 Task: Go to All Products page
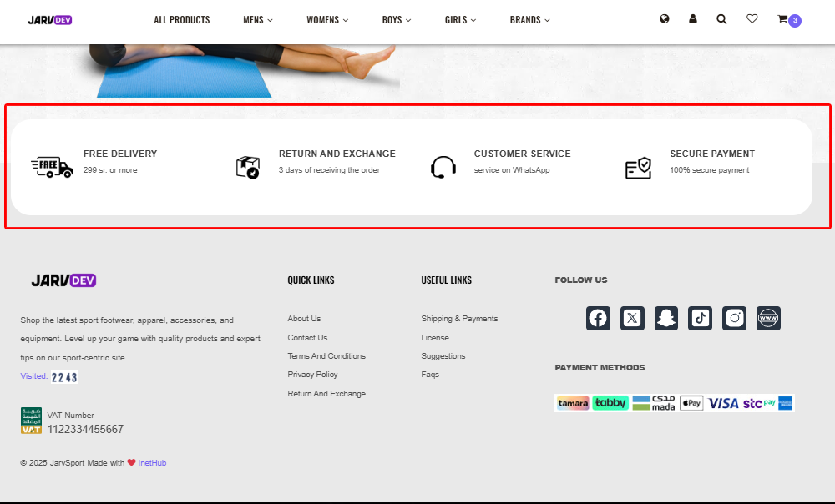(x=182, y=20)
